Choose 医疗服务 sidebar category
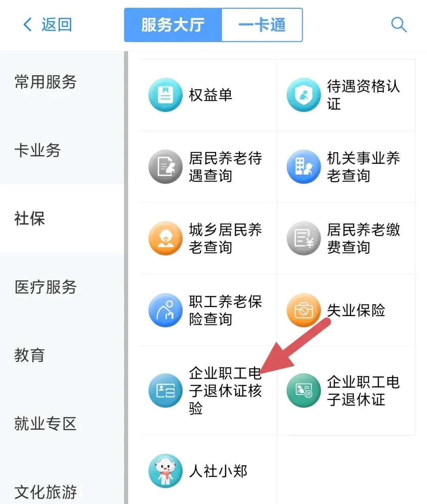This screenshot has height=504, width=427. click(x=45, y=287)
